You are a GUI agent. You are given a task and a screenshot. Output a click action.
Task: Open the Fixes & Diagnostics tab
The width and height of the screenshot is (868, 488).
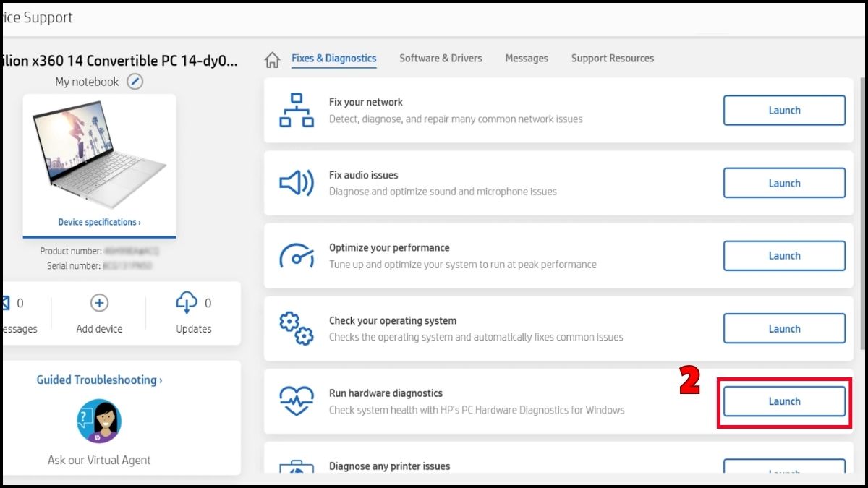[x=334, y=58]
